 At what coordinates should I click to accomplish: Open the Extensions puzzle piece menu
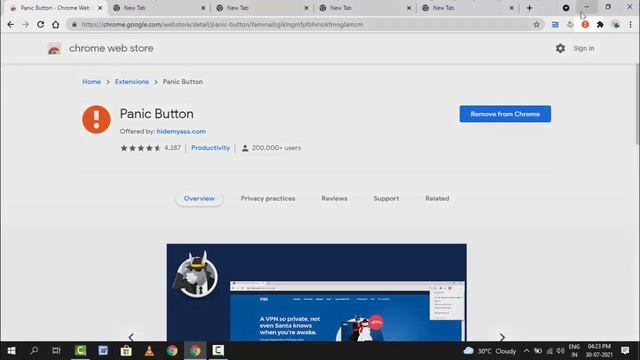tap(600, 24)
